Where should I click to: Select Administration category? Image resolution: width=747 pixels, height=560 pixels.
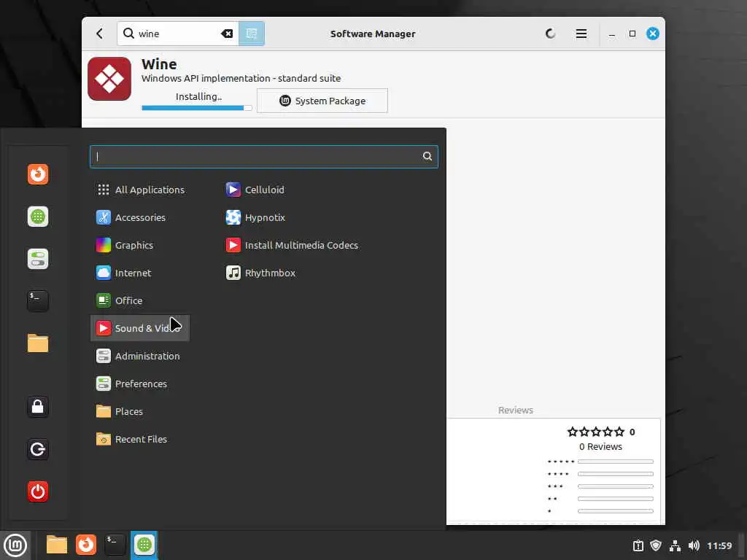(x=140, y=356)
